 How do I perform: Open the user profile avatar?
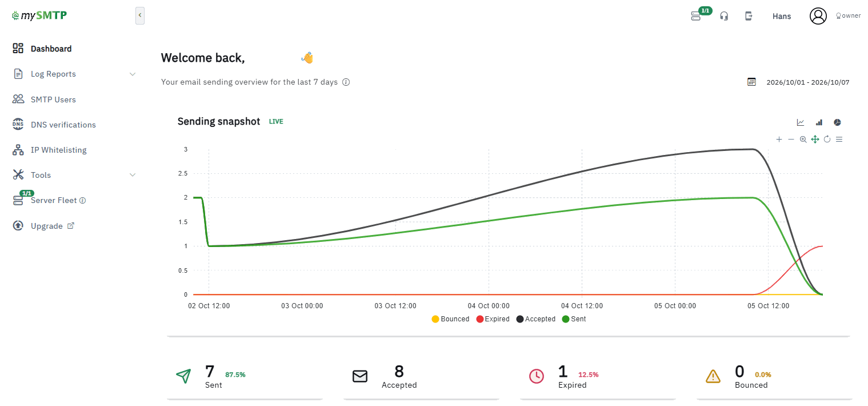(818, 16)
